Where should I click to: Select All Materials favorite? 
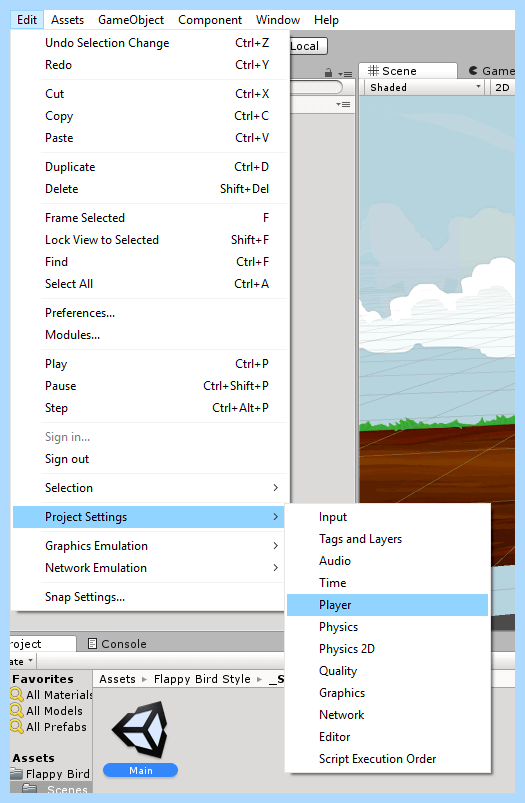(x=52, y=695)
